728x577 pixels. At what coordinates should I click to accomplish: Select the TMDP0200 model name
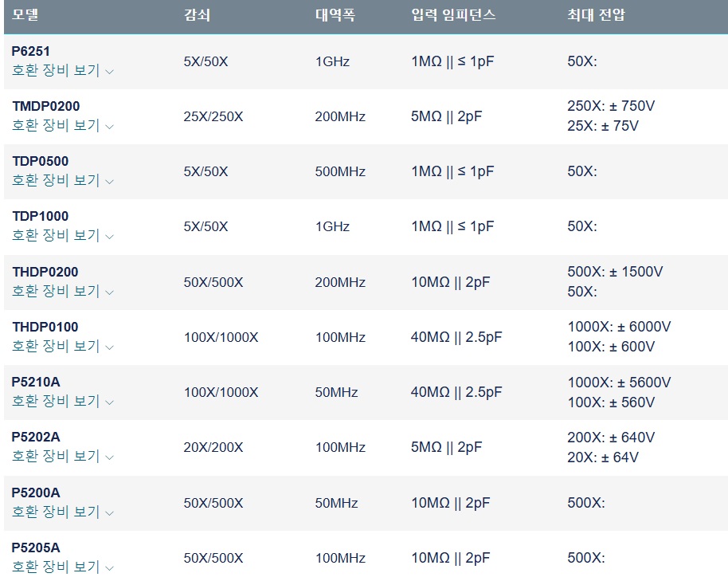point(46,106)
